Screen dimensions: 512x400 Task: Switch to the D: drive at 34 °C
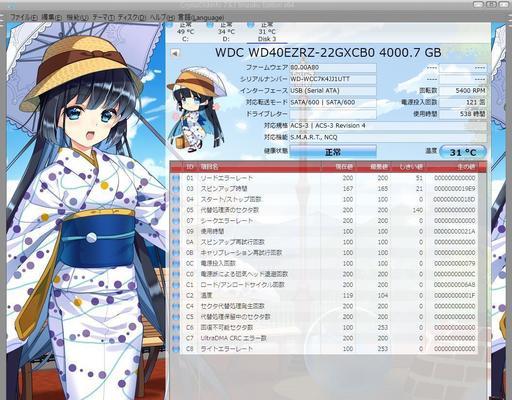[x=226, y=32]
